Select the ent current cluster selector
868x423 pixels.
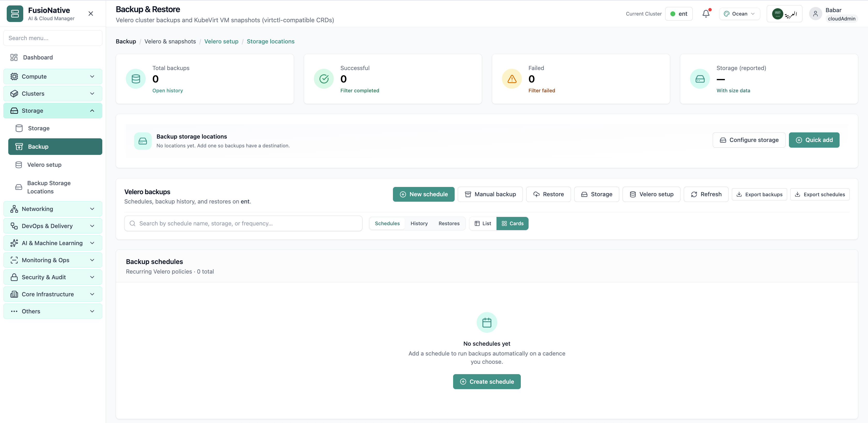pos(679,14)
